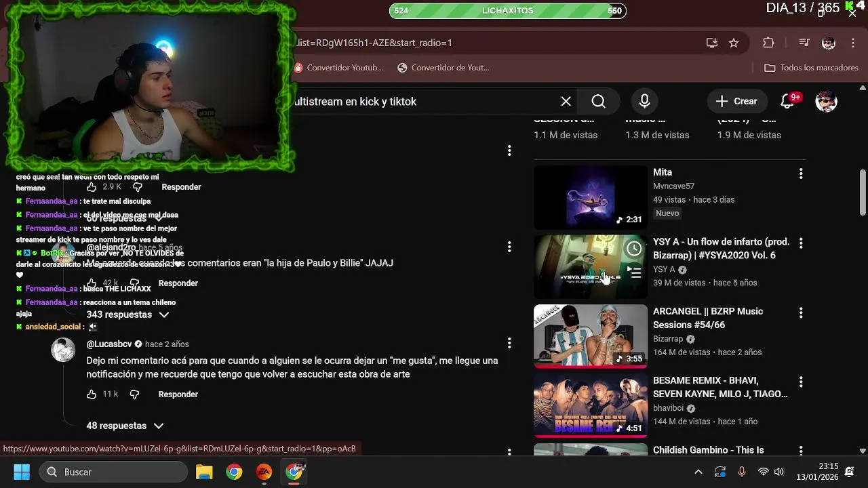Clear the YouTube search box text
868x488 pixels.
(566, 101)
